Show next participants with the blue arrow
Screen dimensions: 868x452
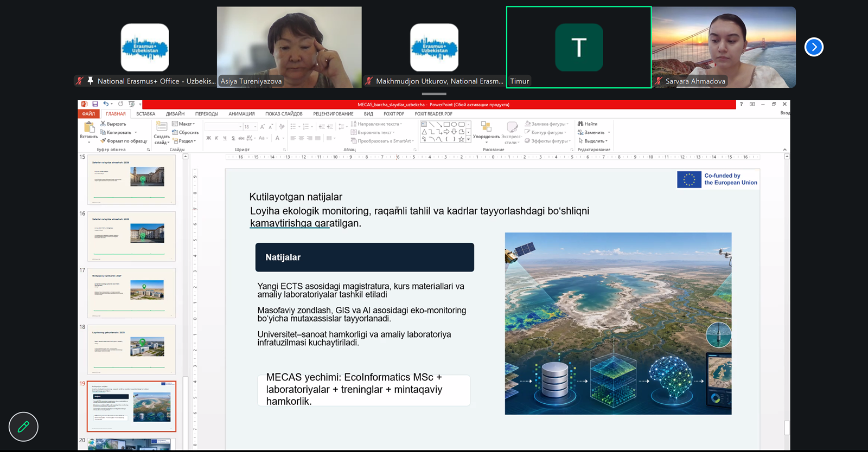click(x=814, y=47)
